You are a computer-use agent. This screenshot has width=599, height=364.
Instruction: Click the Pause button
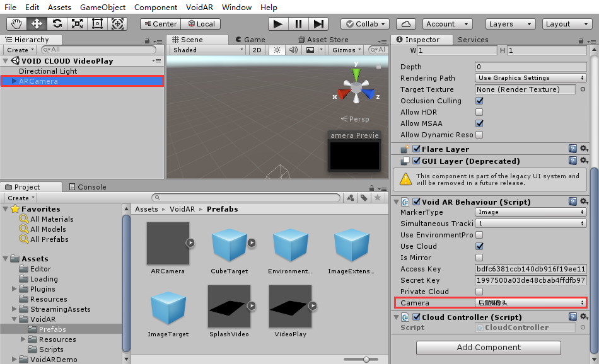click(x=298, y=24)
